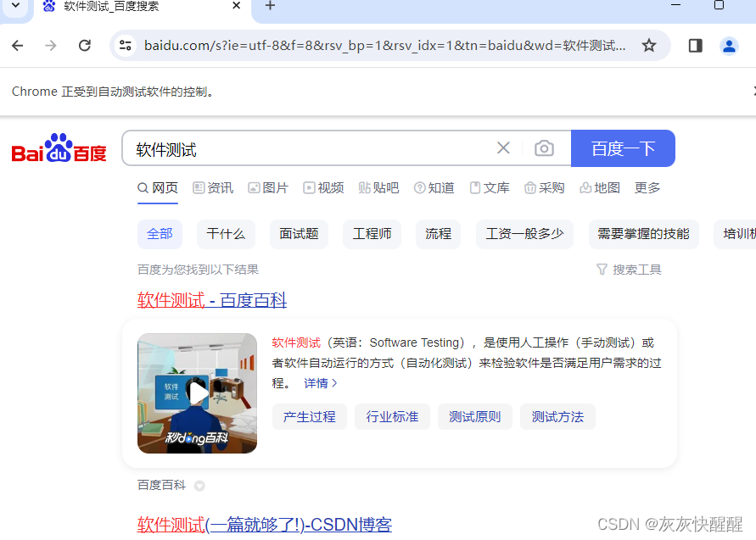Click the address bar URL
The width and height of the screenshot is (756, 540).
pos(384,46)
